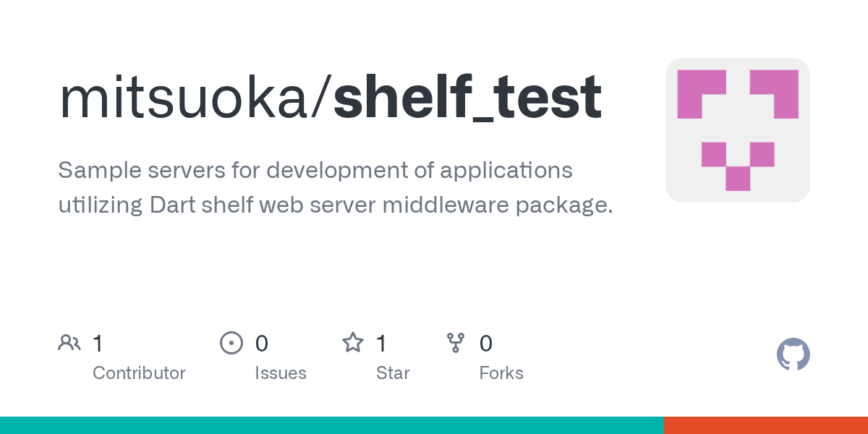This screenshot has height=434, width=868.
Task: Select the Star label
Action: pyautogui.click(x=393, y=373)
